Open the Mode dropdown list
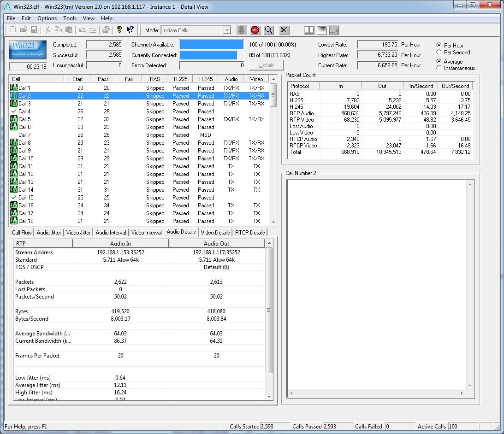Viewport: 504px width, 434px height. click(227, 30)
